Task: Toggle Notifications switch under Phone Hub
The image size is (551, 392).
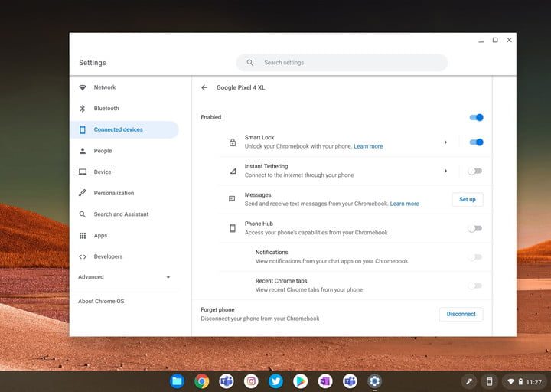Action: [x=475, y=257]
